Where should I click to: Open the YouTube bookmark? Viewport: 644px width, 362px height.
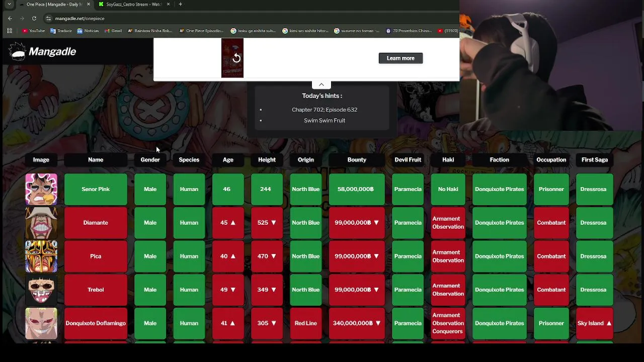[x=33, y=31]
